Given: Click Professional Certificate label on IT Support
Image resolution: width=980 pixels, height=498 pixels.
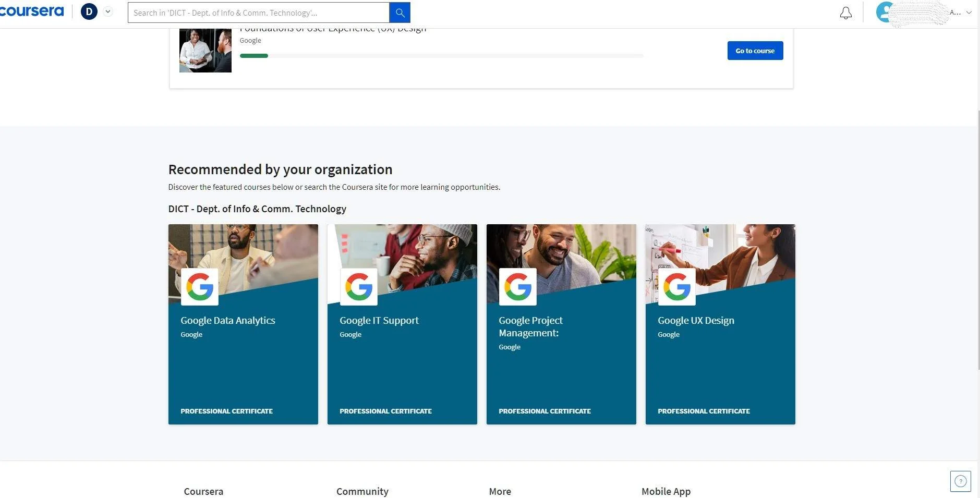Looking at the screenshot, I should [x=385, y=411].
